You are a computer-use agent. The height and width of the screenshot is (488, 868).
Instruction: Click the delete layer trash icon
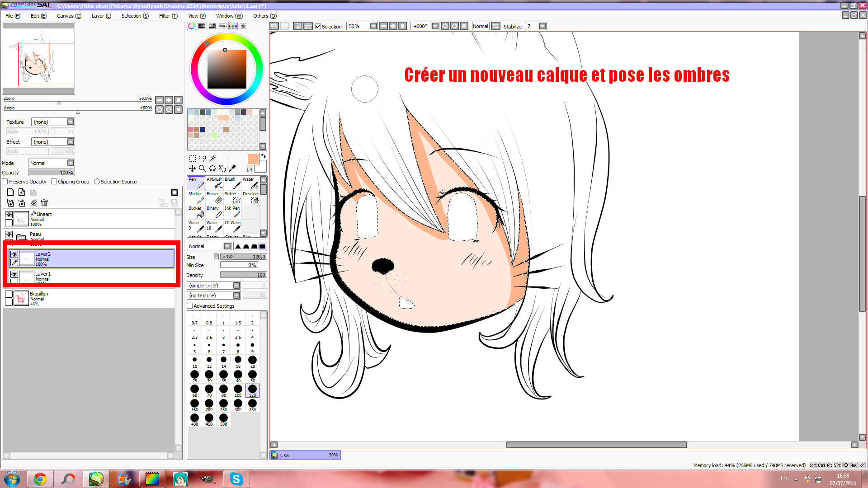pyautogui.click(x=44, y=203)
